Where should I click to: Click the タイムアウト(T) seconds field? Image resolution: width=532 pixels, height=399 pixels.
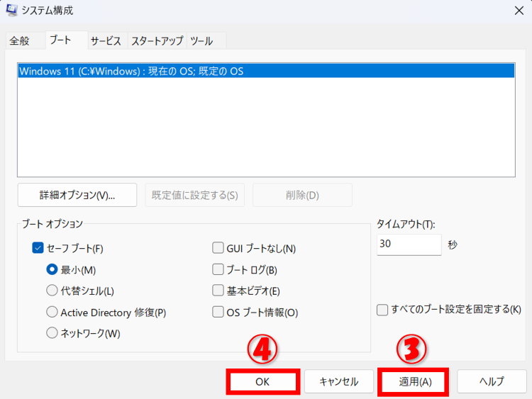pyautogui.click(x=409, y=245)
